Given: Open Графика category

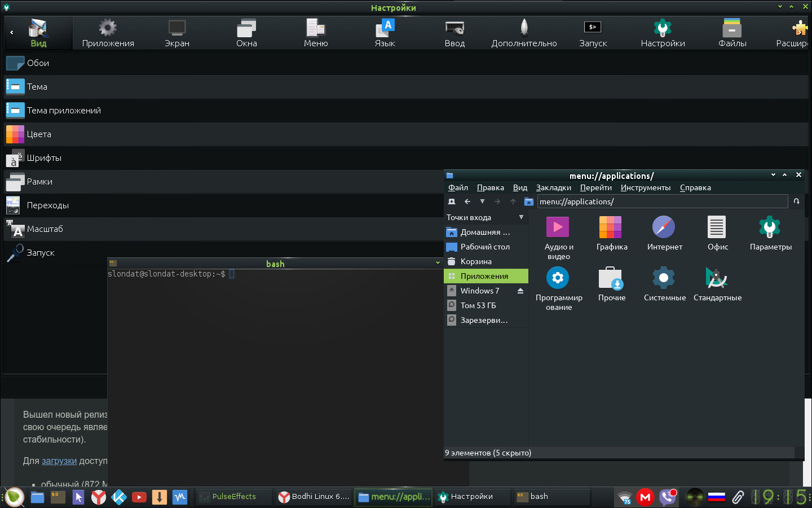Looking at the screenshot, I should tap(611, 234).
